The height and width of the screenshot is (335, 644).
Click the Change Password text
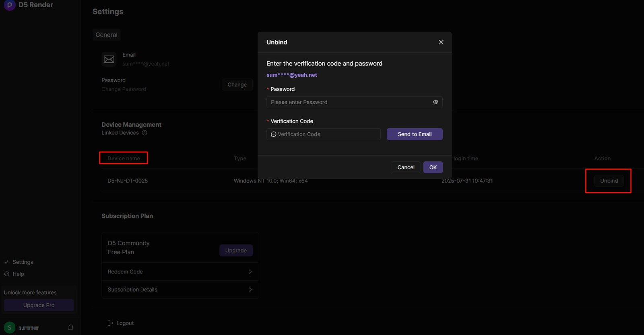[x=124, y=89]
